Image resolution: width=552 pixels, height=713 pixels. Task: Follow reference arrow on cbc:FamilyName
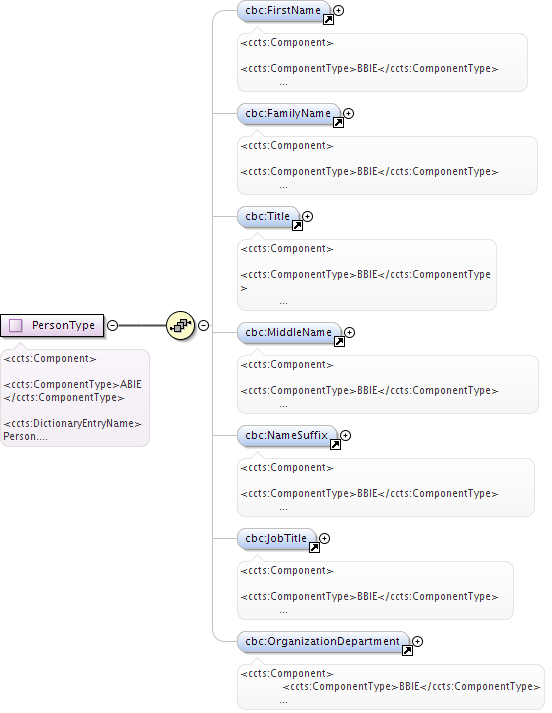click(x=338, y=122)
